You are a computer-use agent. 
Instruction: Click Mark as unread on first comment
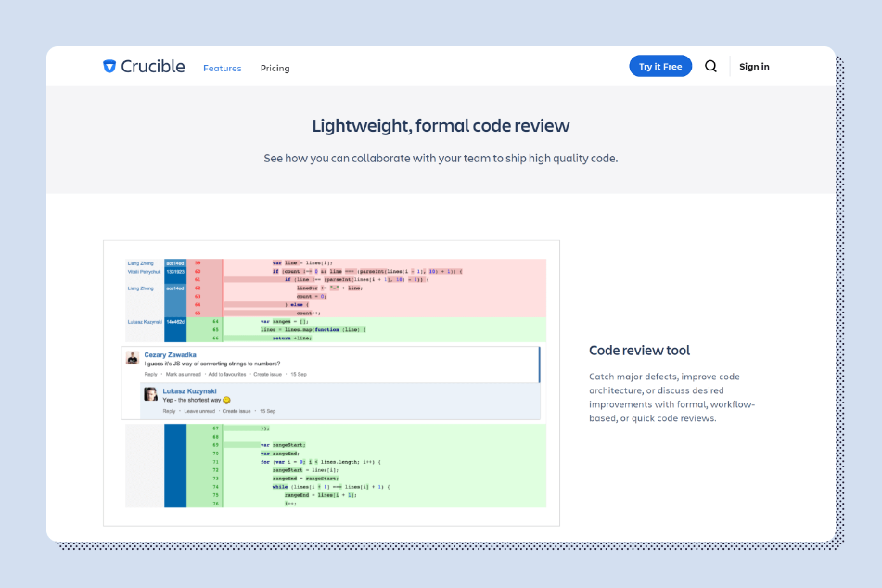pyautogui.click(x=184, y=374)
